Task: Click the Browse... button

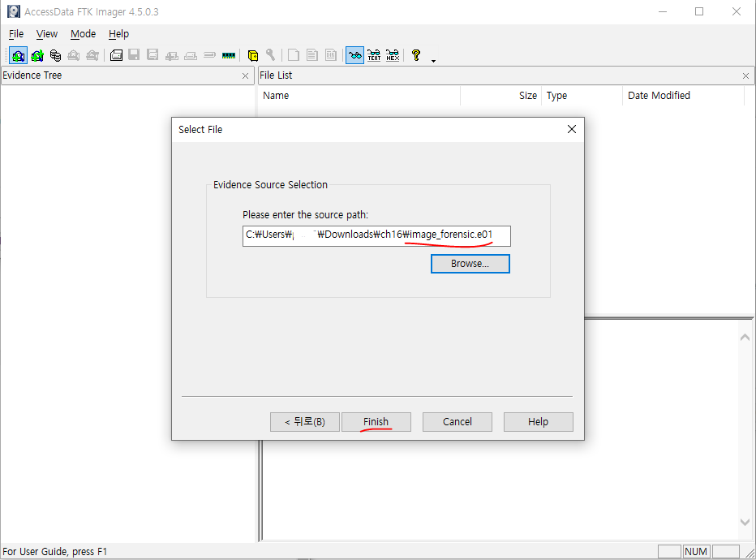Action: [470, 264]
